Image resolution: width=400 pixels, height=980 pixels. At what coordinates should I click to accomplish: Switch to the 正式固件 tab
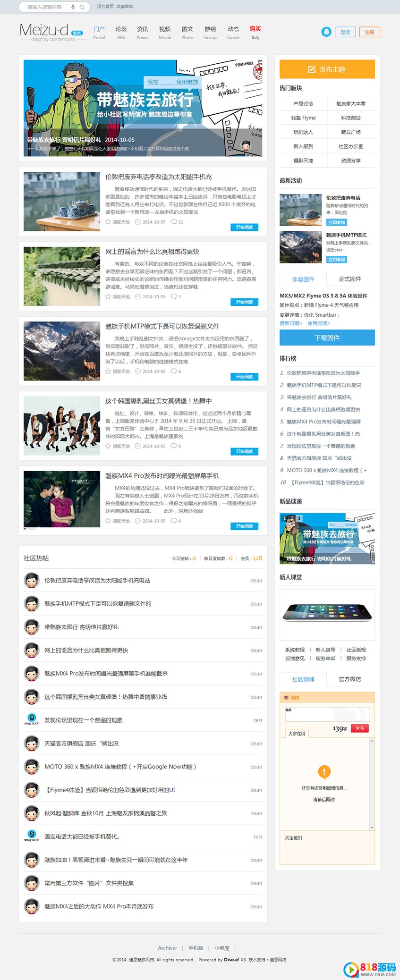tap(350, 279)
